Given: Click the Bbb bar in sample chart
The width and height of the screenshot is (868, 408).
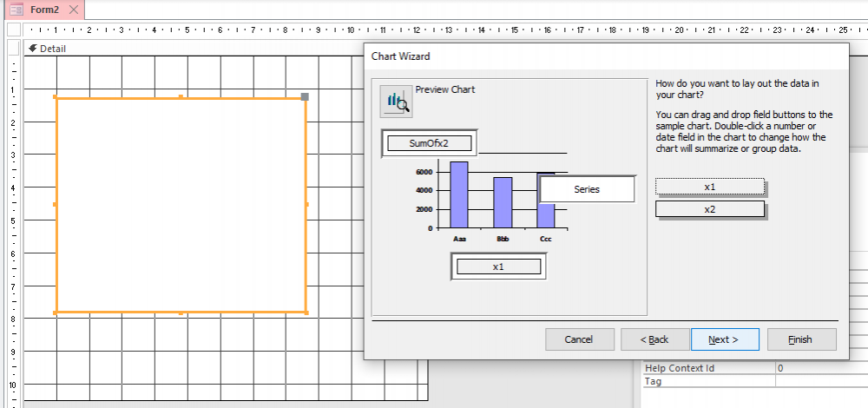Looking at the screenshot, I should point(503,202).
